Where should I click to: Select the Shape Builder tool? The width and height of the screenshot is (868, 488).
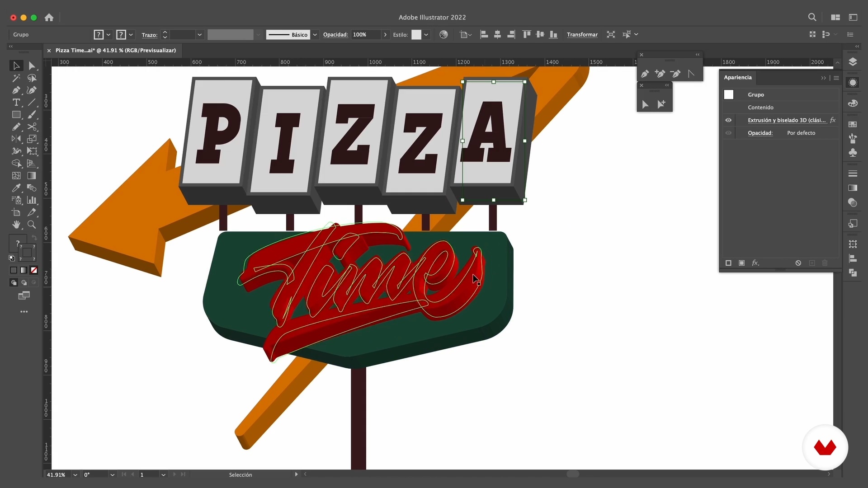(x=16, y=164)
